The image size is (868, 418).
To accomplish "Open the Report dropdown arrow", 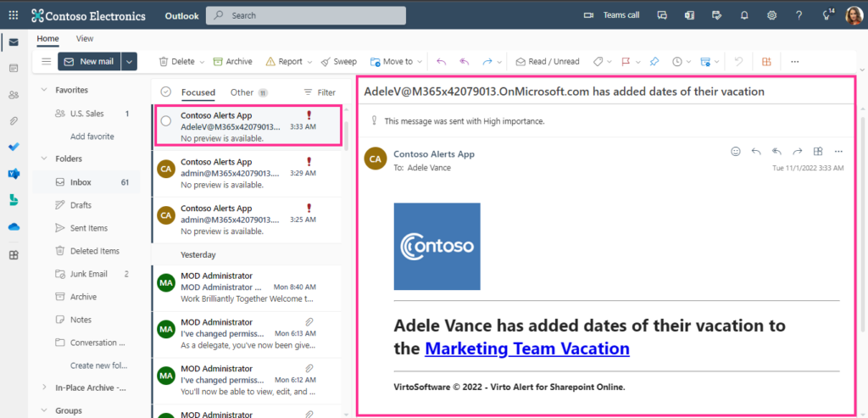I will click(309, 62).
